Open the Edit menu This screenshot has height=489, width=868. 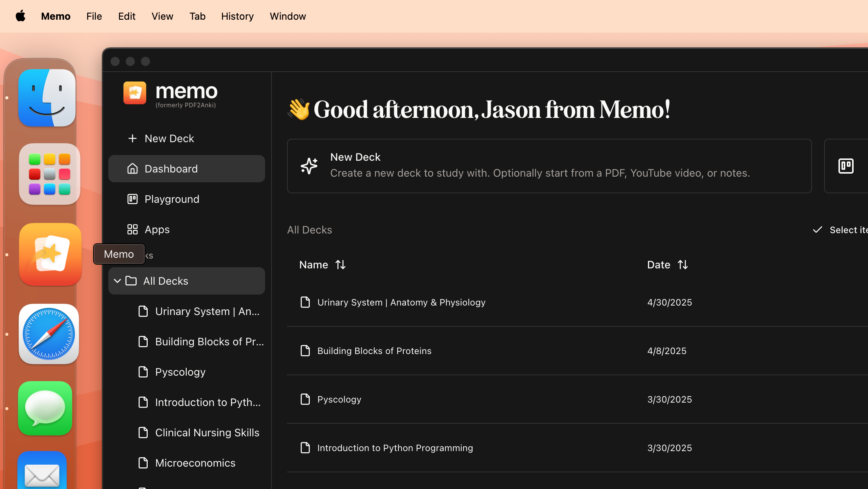tap(126, 16)
